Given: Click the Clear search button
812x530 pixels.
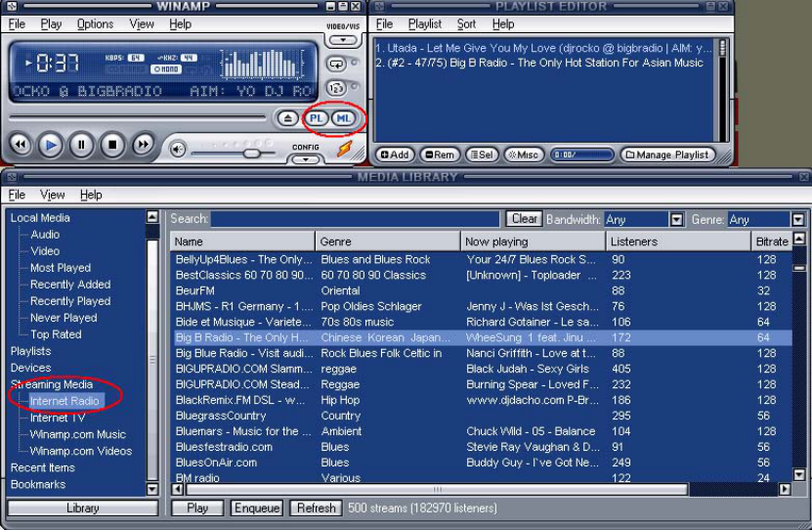Looking at the screenshot, I should (524, 219).
